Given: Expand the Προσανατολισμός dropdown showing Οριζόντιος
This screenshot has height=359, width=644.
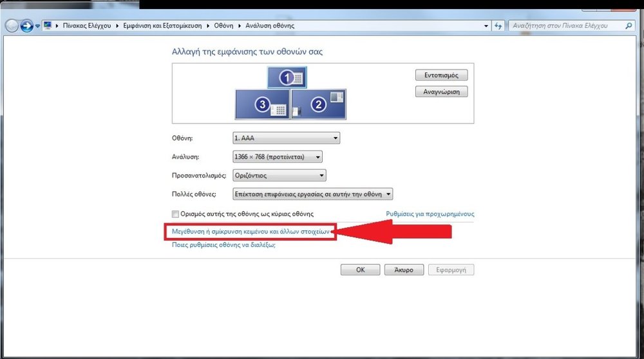Looking at the screenshot, I should 279,176.
